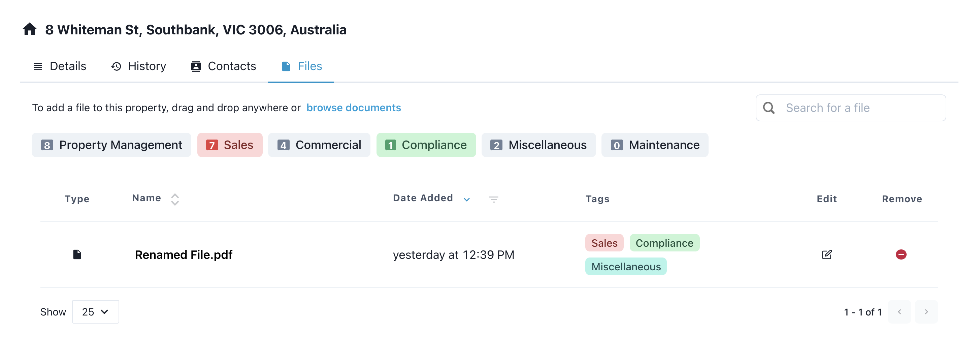Click the magnifying glass search icon
Viewport: 980px width, 362px height.
point(769,108)
